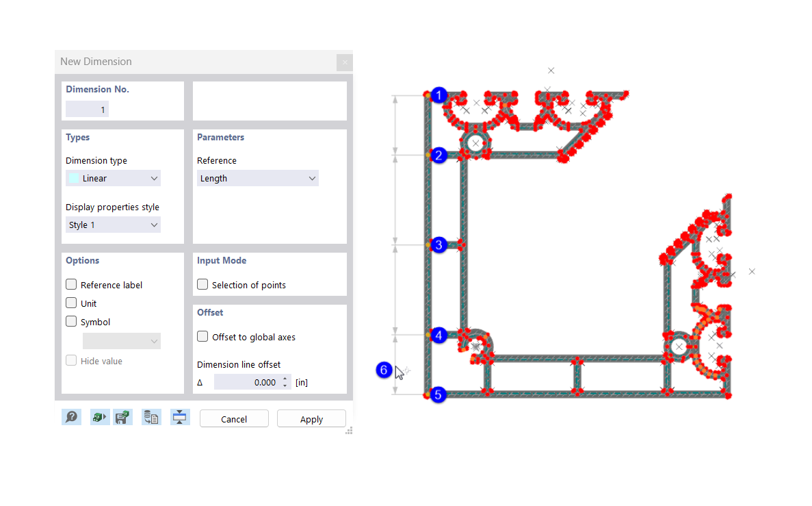Open the Dimension type dropdown showing Linear
The height and width of the screenshot is (506, 812).
[113, 177]
